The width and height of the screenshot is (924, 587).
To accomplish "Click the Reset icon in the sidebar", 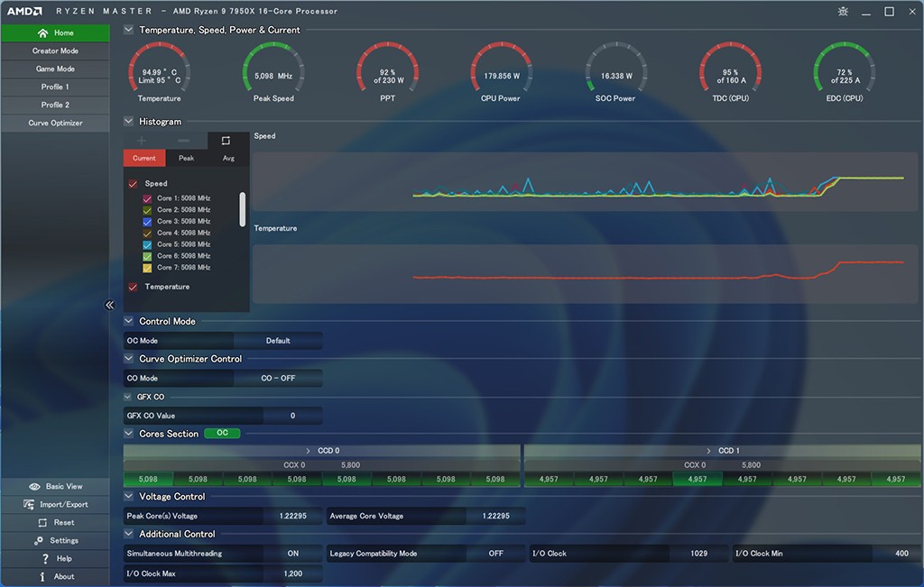I will [42, 523].
